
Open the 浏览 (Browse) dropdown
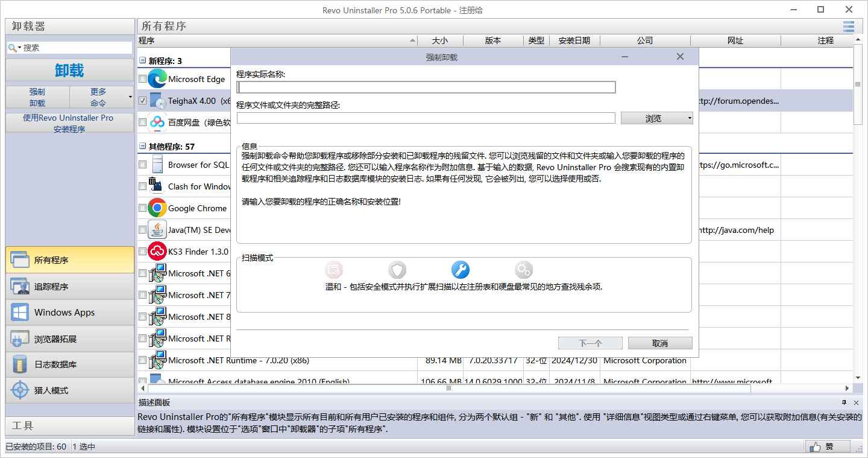click(690, 118)
